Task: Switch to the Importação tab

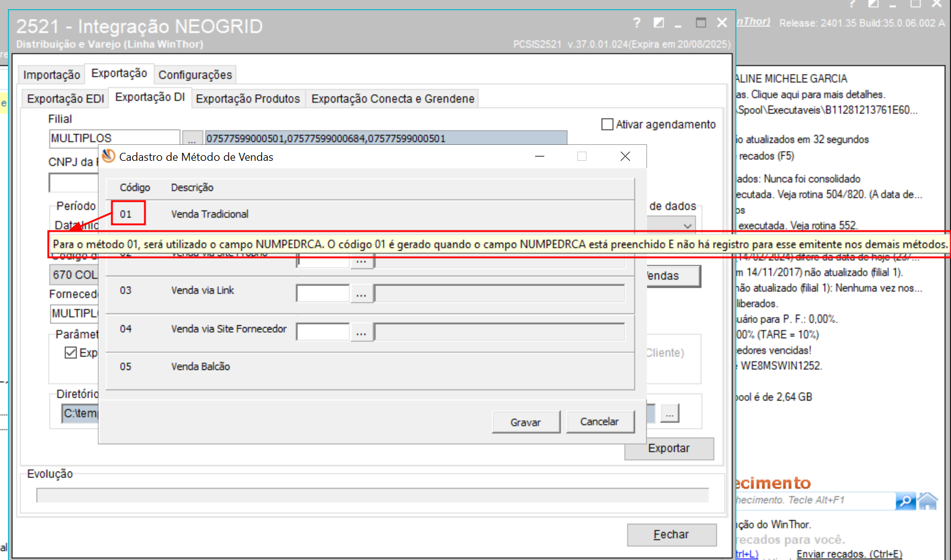Action: [51, 75]
